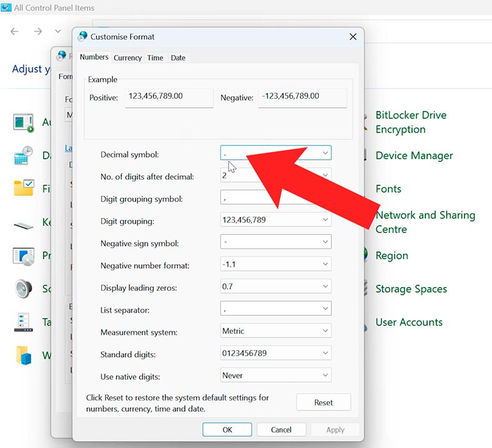Switch to the Numbers tab
Image resolution: width=492 pixels, height=448 pixels.
click(x=94, y=57)
